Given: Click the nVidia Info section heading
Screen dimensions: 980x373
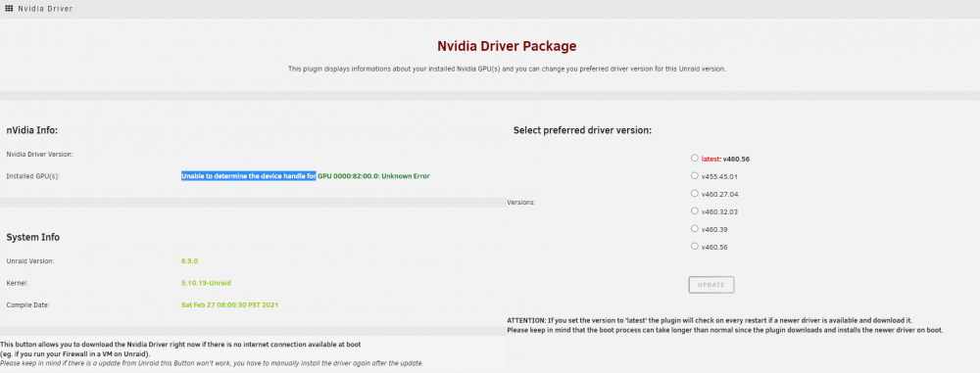Looking at the screenshot, I should click(32, 130).
